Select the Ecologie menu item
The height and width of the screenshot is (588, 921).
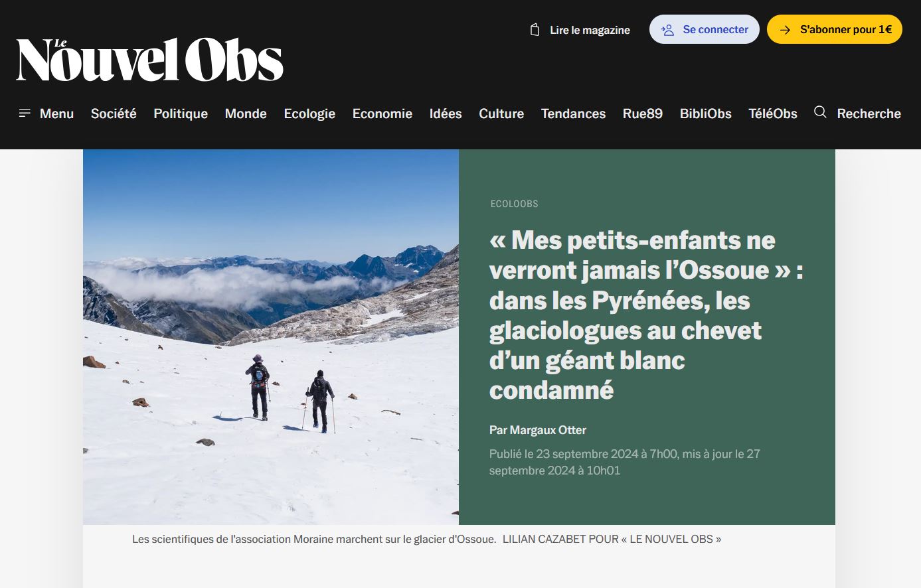tap(309, 113)
